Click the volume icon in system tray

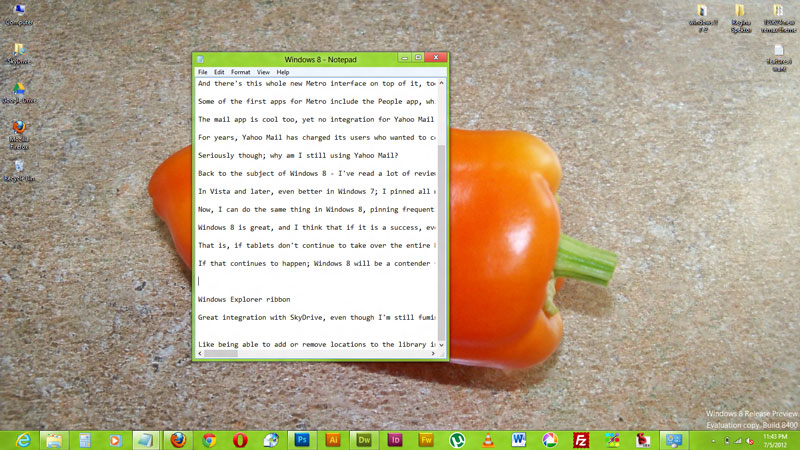[x=749, y=441]
